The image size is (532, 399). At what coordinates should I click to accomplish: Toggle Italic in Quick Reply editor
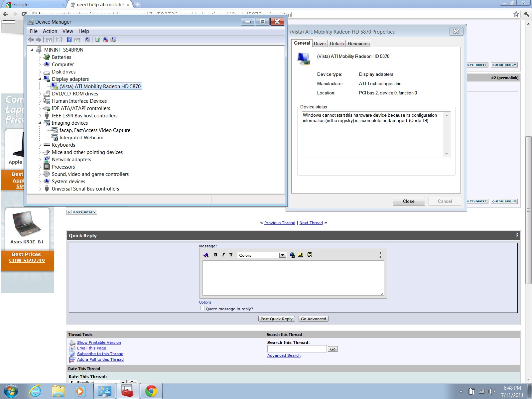[223, 255]
